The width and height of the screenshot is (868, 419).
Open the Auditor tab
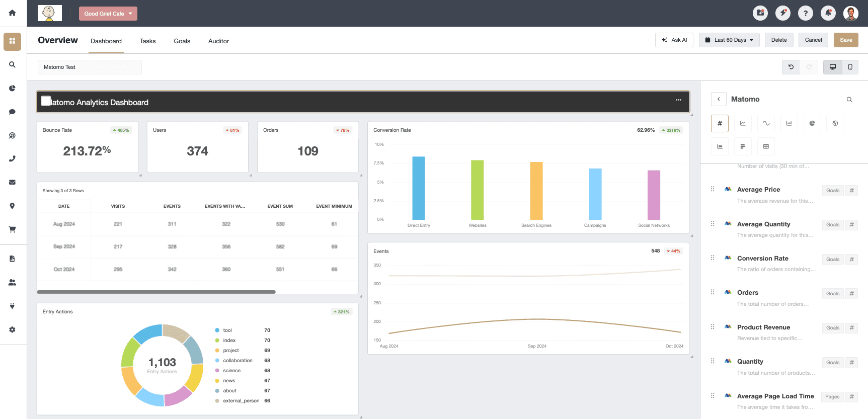tap(218, 41)
